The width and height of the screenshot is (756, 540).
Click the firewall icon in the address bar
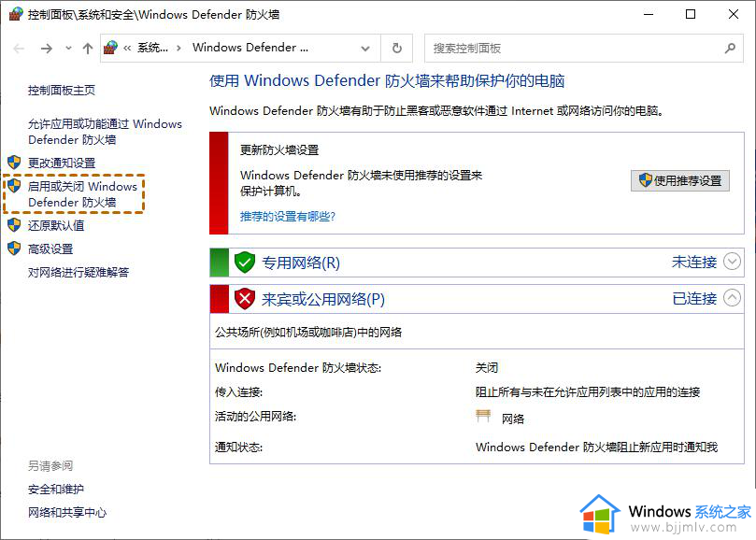[x=110, y=48]
